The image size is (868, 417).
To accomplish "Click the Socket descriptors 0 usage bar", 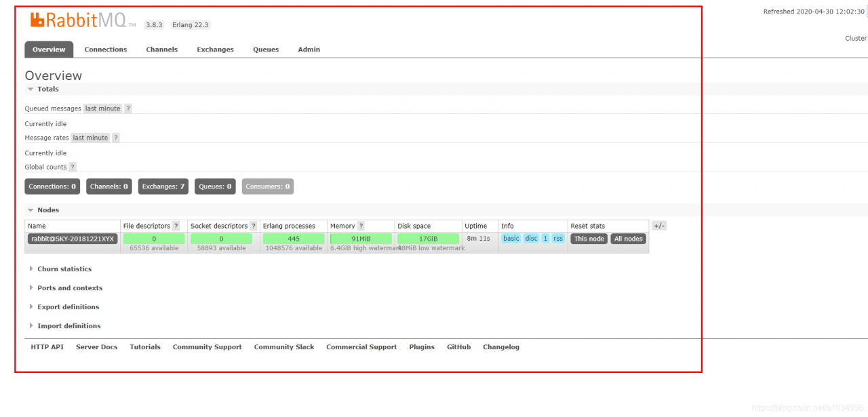I will point(221,239).
